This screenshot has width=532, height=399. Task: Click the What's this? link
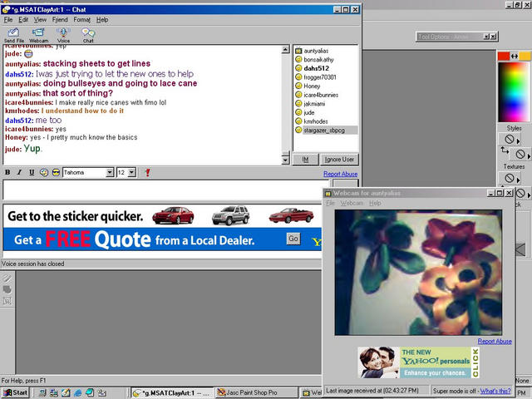tap(495, 391)
